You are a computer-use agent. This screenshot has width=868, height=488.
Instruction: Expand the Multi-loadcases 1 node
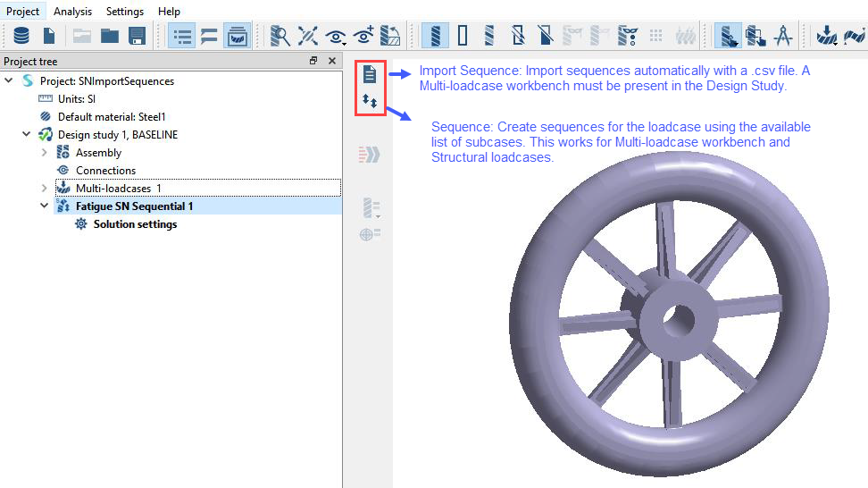[45, 189]
